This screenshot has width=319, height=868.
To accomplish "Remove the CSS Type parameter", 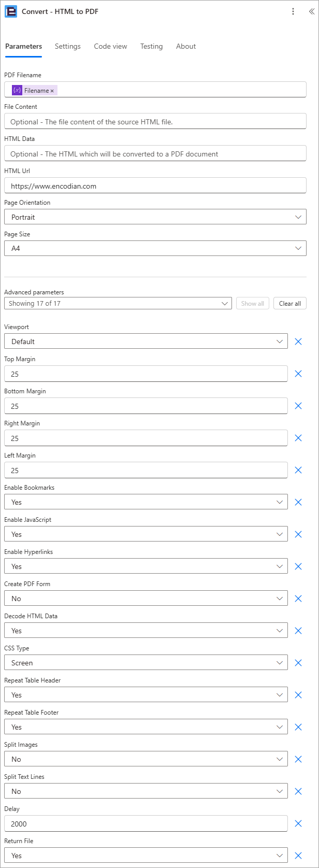I will tap(298, 663).
